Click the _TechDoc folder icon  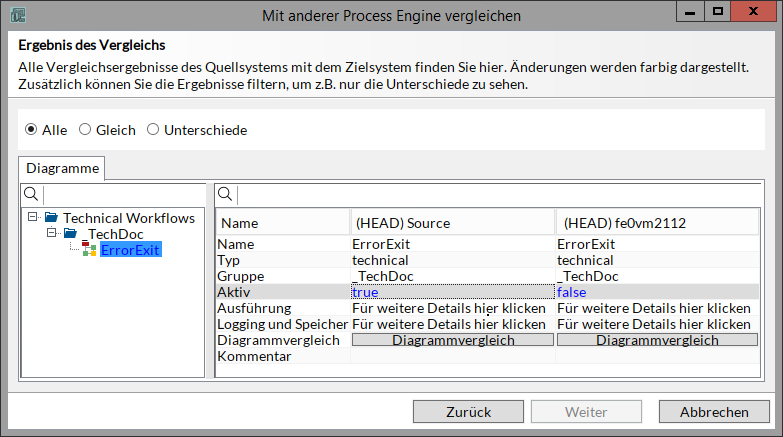point(70,233)
